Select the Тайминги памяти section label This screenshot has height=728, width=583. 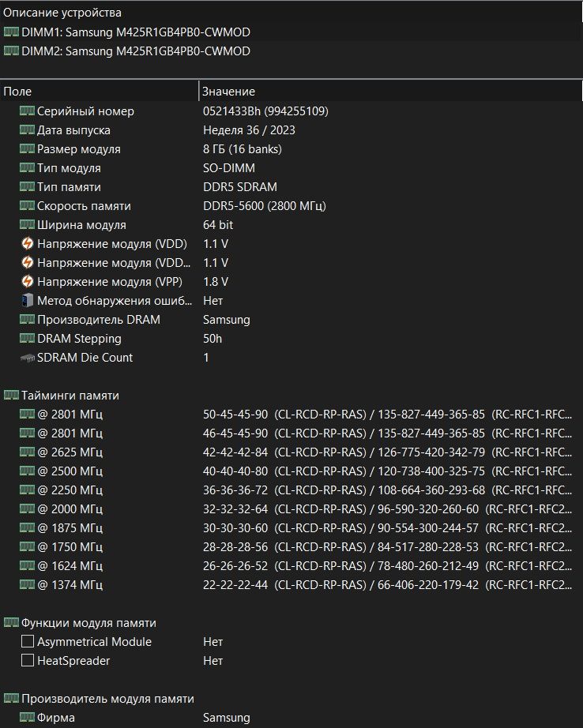[x=70, y=396]
